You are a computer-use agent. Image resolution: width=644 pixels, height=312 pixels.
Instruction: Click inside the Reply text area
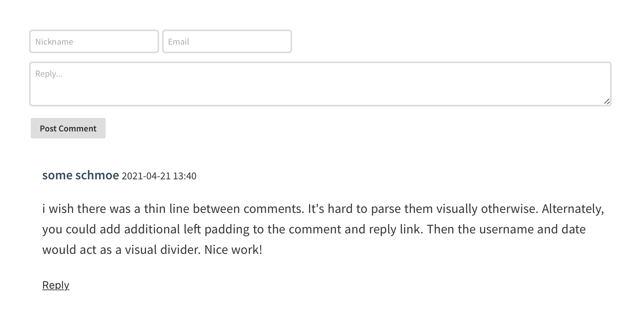tap(320, 84)
